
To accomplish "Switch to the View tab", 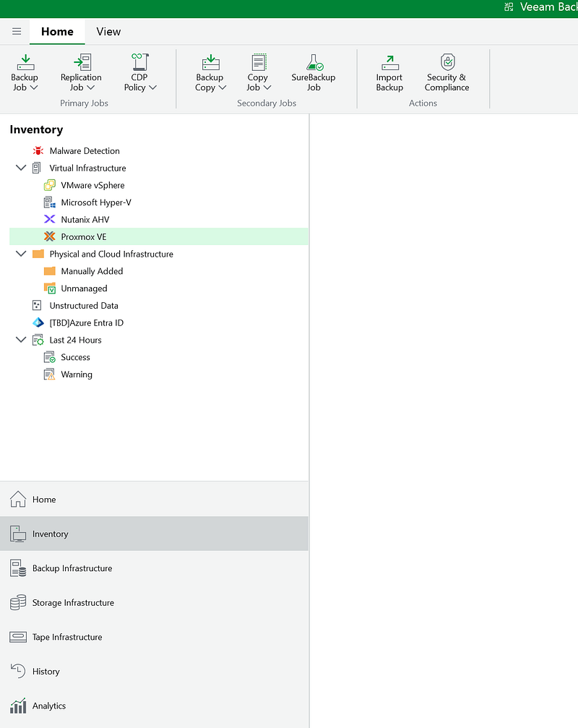I will pyautogui.click(x=108, y=32).
